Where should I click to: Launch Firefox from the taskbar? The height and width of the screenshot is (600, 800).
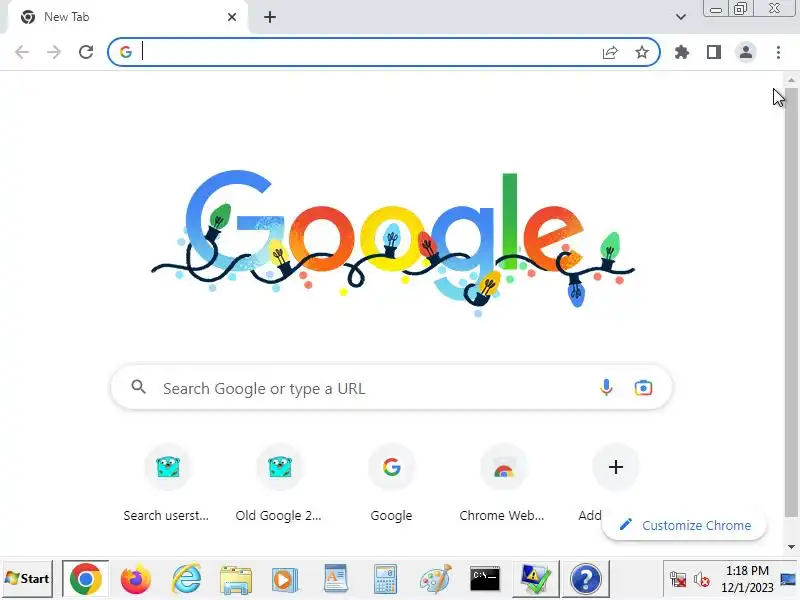click(x=136, y=579)
